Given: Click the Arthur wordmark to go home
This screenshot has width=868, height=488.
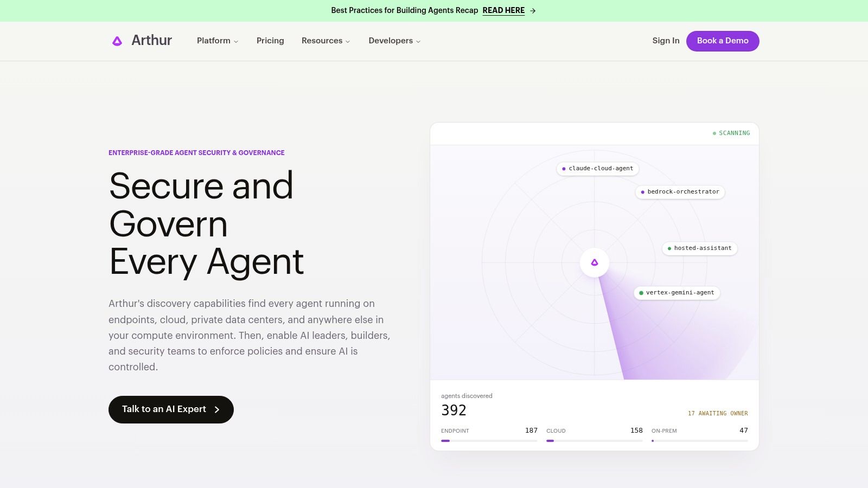Looking at the screenshot, I should click(x=151, y=41).
